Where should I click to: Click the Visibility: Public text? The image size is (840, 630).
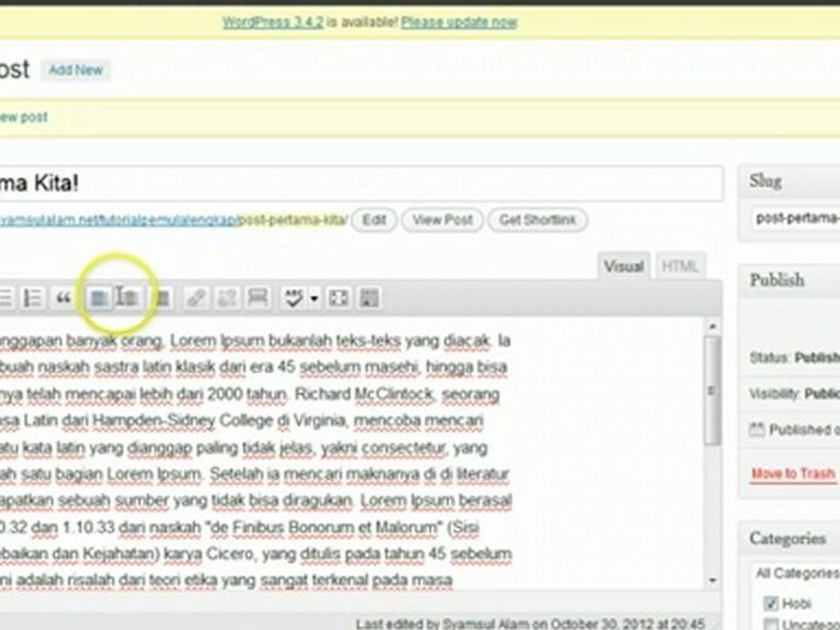(795, 394)
